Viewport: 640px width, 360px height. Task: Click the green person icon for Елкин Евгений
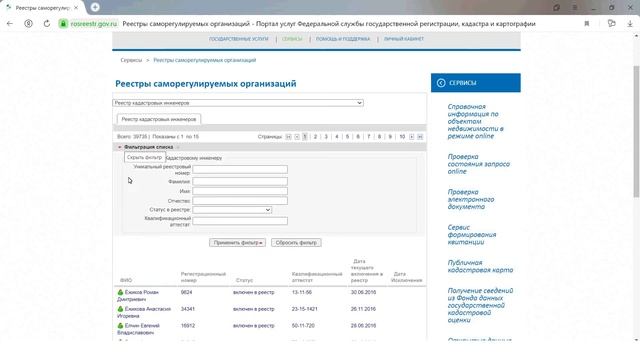[120, 326]
